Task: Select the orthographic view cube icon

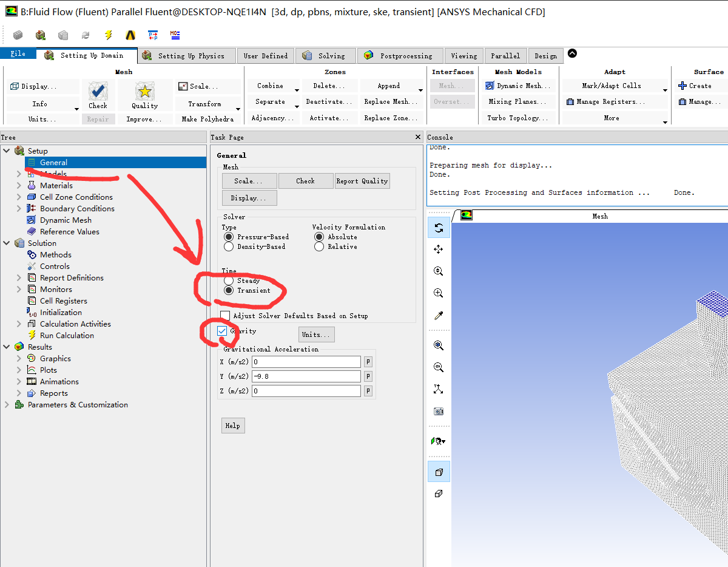Action: coord(439,494)
